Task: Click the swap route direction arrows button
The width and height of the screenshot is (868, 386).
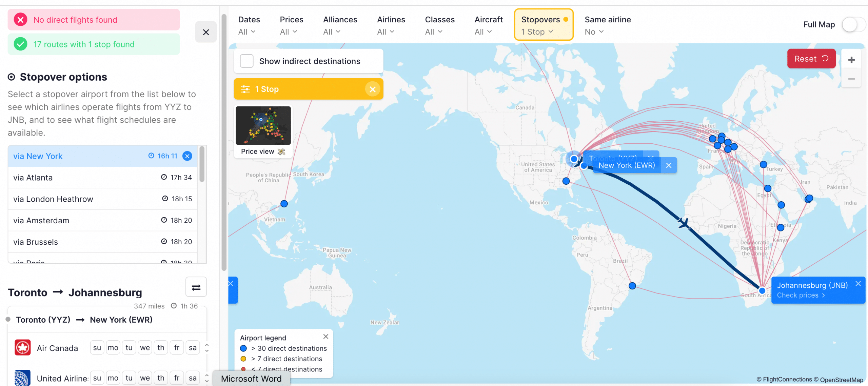Action: pyautogui.click(x=196, y=287)
